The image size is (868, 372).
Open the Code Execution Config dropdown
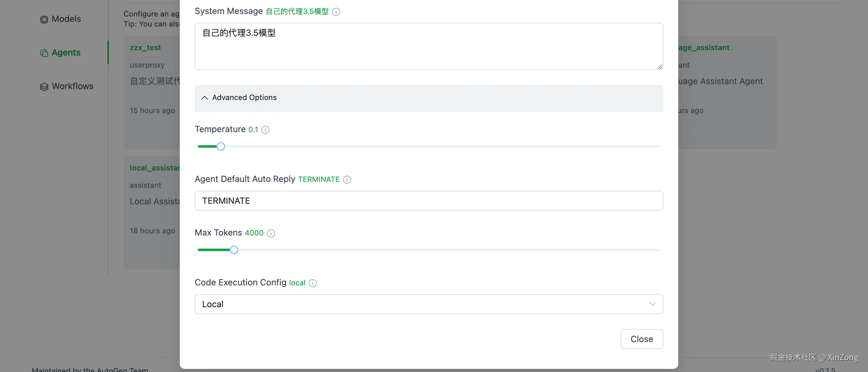pyautogui.click(x=428, y=304)
